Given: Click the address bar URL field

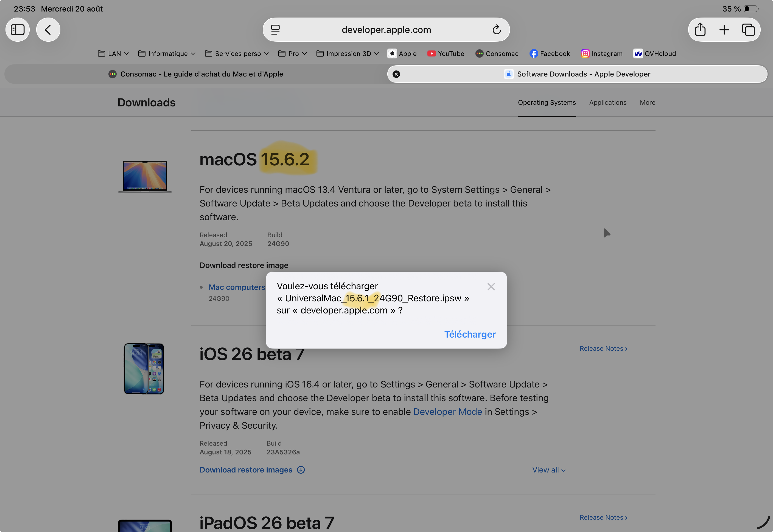Looking at the screenshot, I should 386,30.
